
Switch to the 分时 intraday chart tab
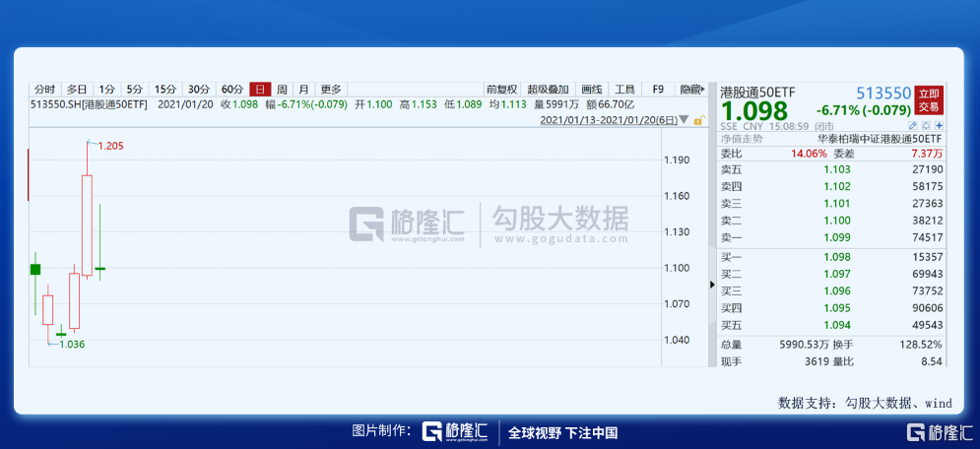tap(45, 90)
